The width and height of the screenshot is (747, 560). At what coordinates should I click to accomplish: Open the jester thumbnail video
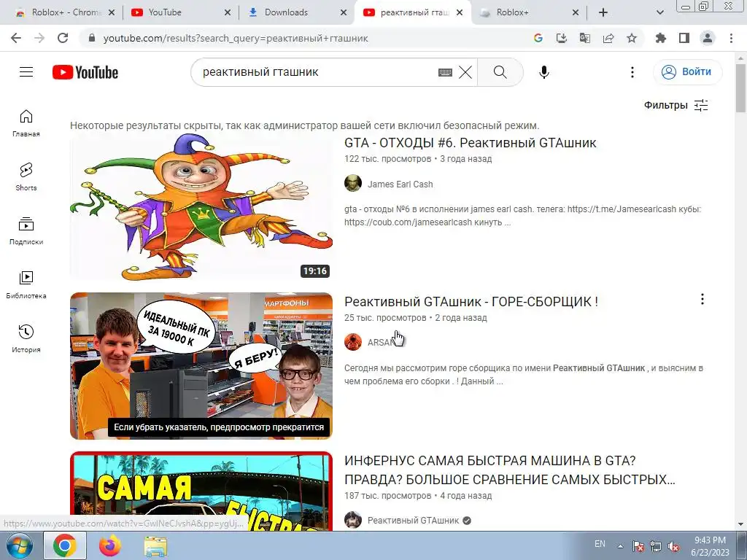click(x=201, y=206)
